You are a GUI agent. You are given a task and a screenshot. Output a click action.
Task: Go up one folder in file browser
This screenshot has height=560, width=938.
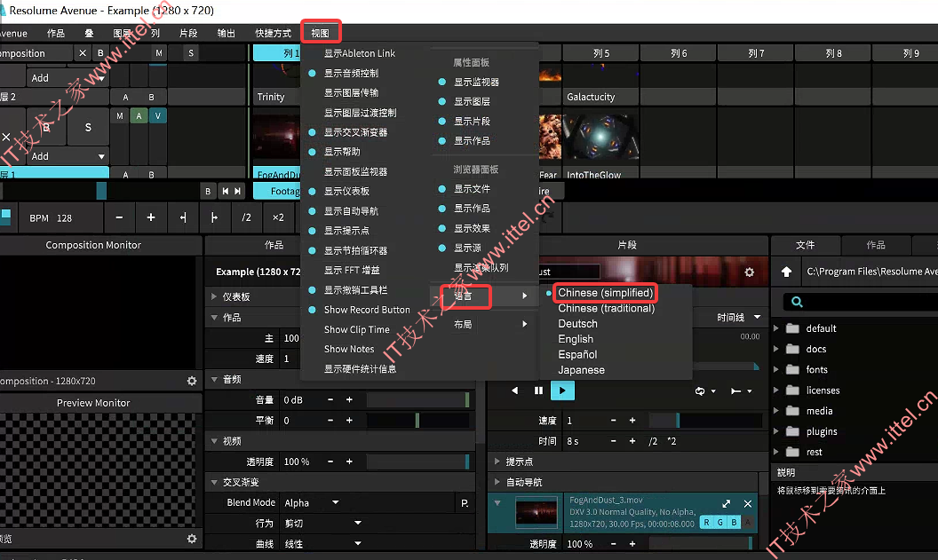point(786,272)
